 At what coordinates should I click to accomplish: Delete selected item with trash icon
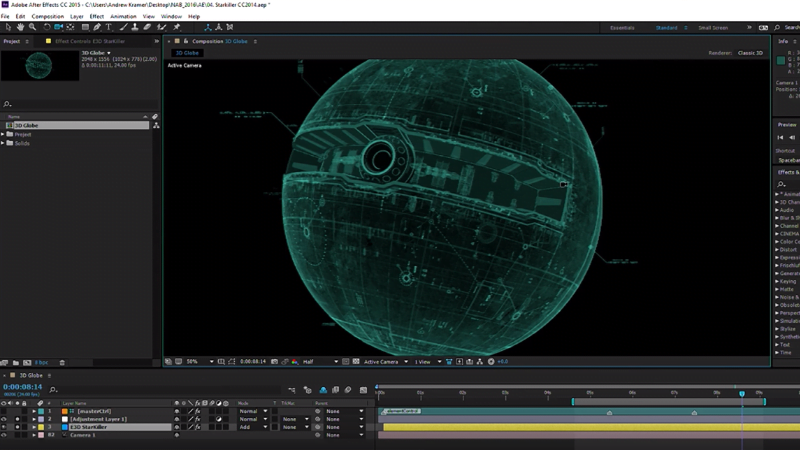62,363
